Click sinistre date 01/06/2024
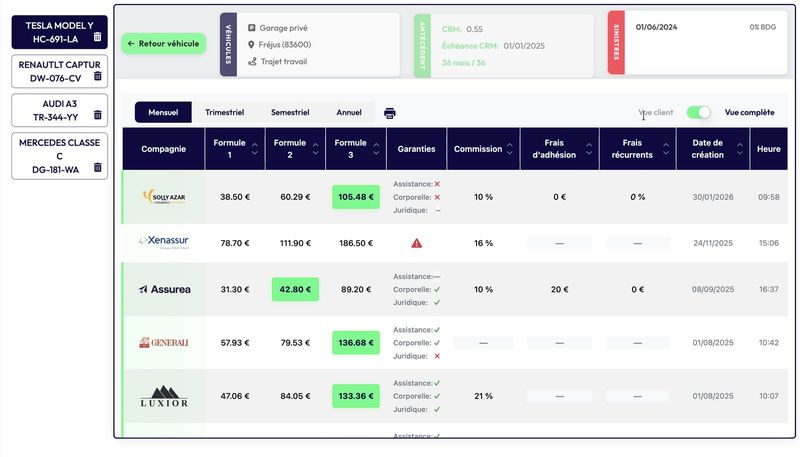The width and height of the screenshot is (800, 457). pyautogui.click(x=656, y=27)
